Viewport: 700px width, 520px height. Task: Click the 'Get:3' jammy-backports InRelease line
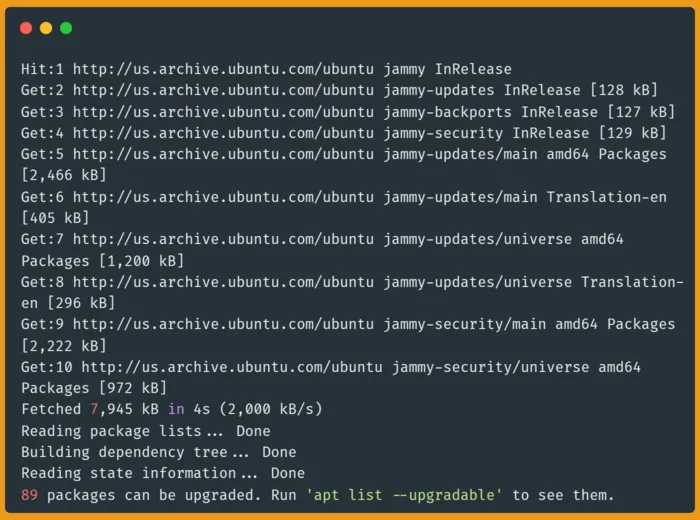click(348, 112)
